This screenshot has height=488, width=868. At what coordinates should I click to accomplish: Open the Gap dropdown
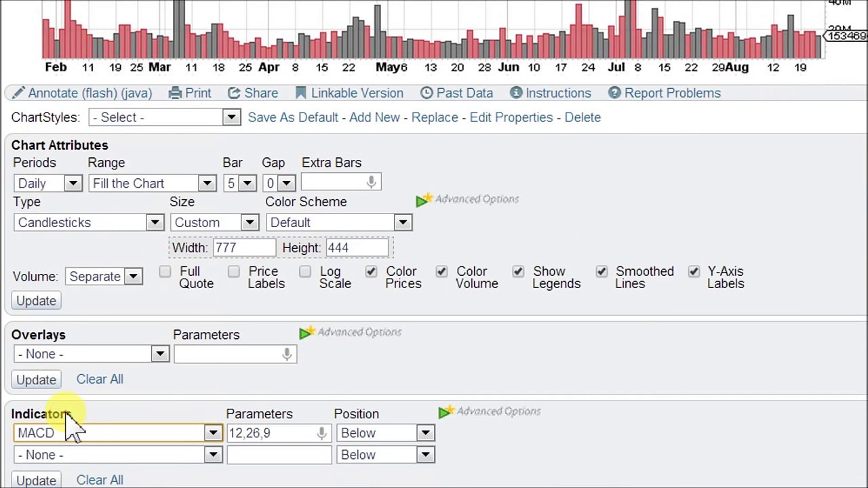click(x=279, y=183)
